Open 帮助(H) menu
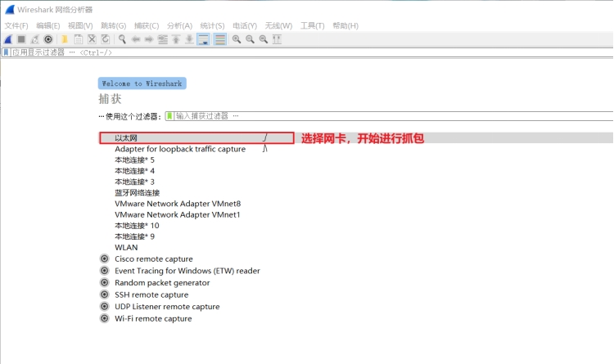614x364 pixels. pyautogui.click(x=345, y=26)
